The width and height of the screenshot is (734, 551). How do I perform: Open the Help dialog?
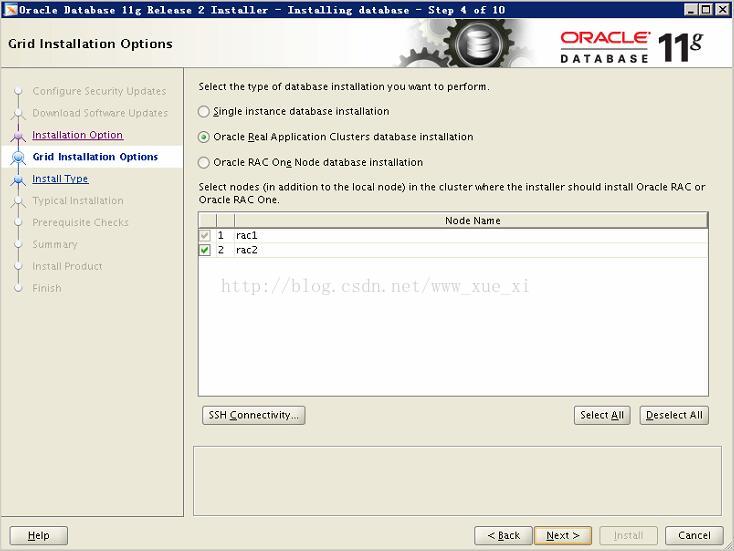38,536
